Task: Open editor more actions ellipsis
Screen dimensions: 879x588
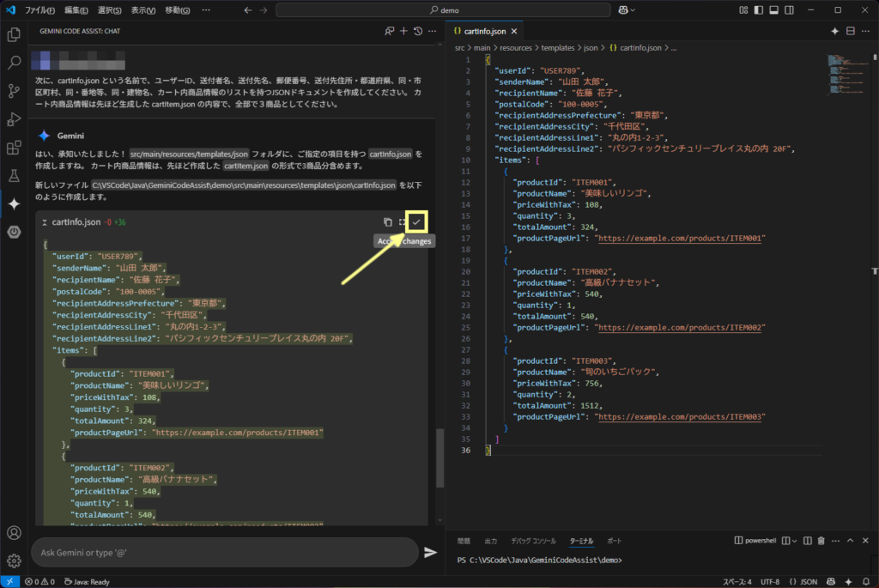Action: (x=865, y=32)
